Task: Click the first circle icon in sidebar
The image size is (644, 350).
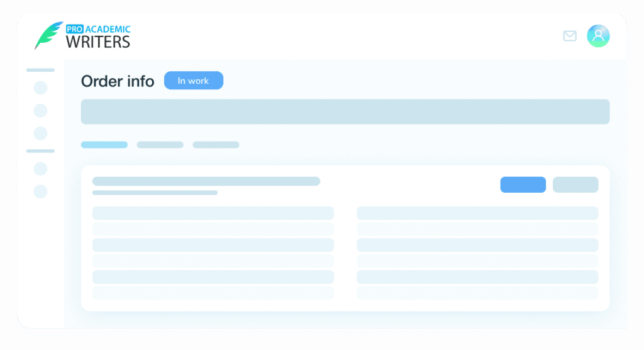Action: 40,87
